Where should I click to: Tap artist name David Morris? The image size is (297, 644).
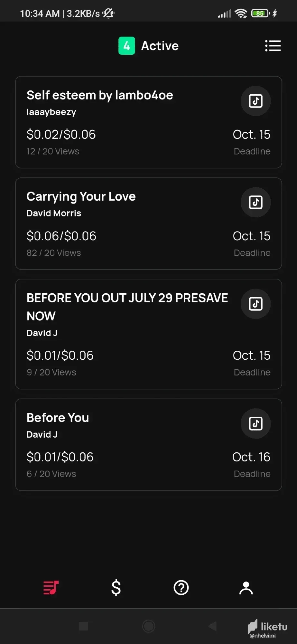click(x=54, y=213)
